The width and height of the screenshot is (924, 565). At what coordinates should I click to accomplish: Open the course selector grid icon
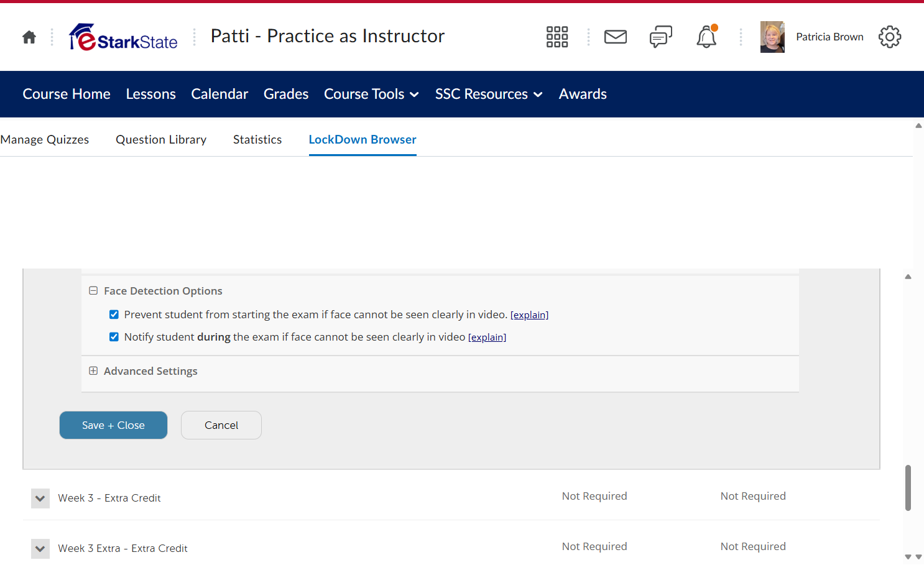(557, 37)
